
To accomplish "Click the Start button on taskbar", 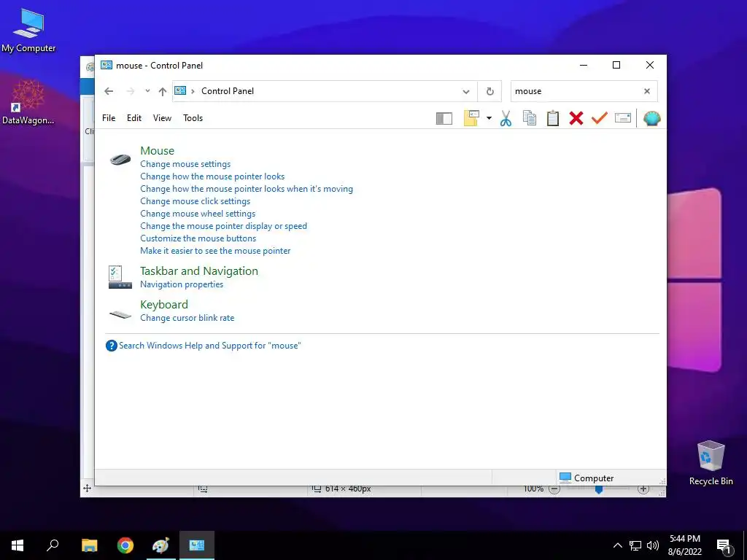I will pos(18,545).
